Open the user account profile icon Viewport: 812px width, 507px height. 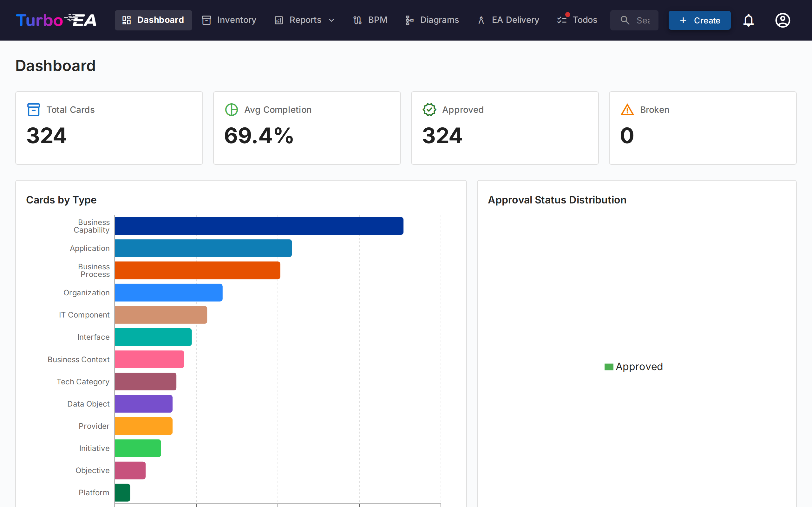(783, 20)
